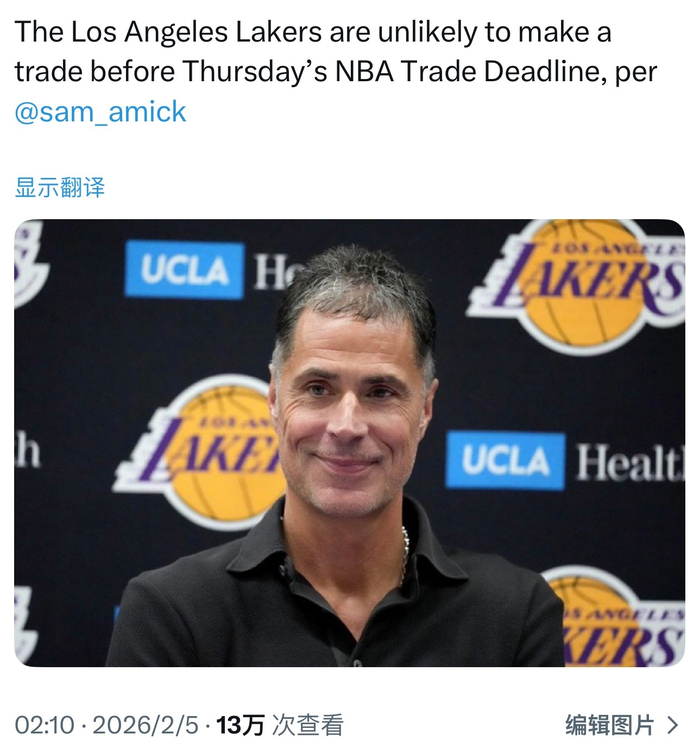Click the chevron arrow beside 编辑图片

pyautogui.click(x=673, y=725)
